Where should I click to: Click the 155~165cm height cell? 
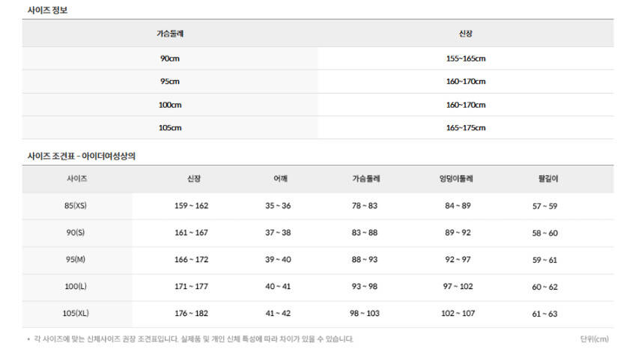click(466, 58)
